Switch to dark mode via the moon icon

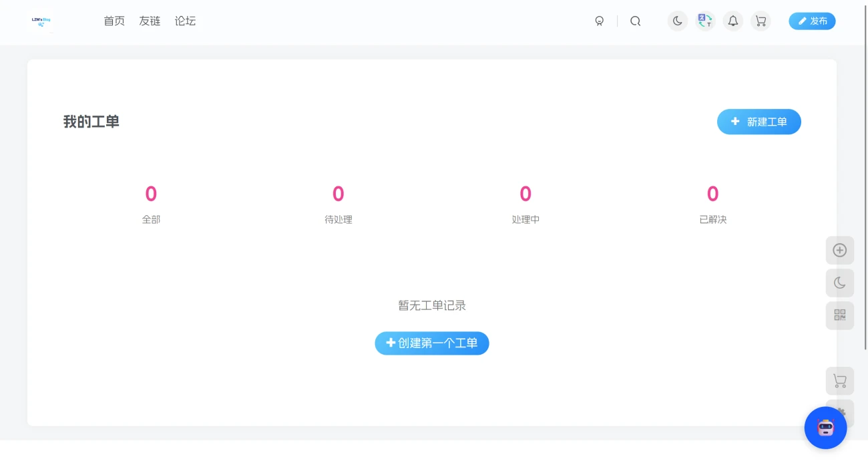click(677, 21)
